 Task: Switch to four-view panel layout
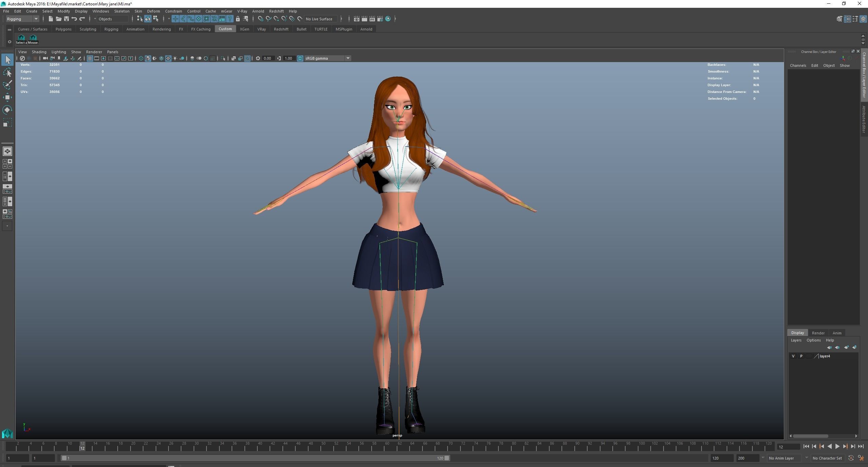coord(7,164)
